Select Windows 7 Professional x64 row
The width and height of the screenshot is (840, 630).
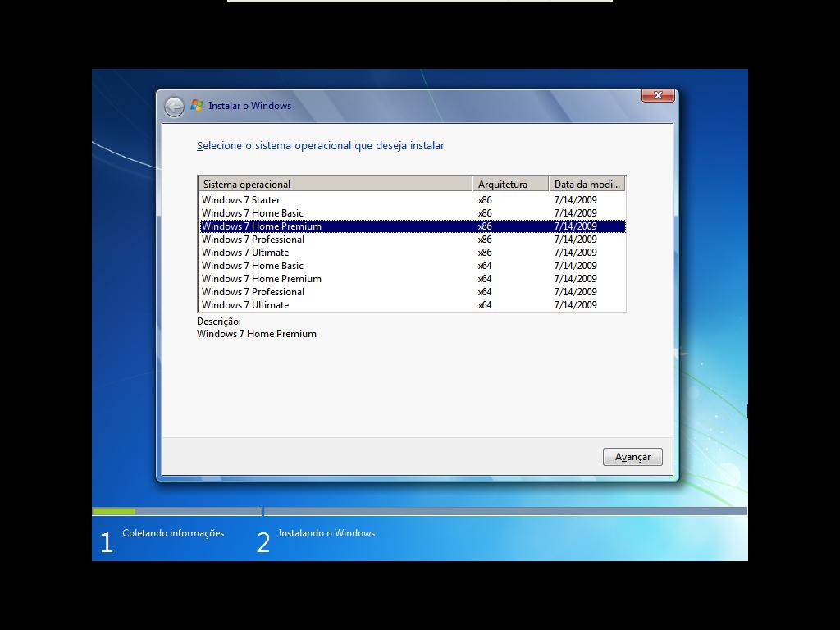(413, 292)
